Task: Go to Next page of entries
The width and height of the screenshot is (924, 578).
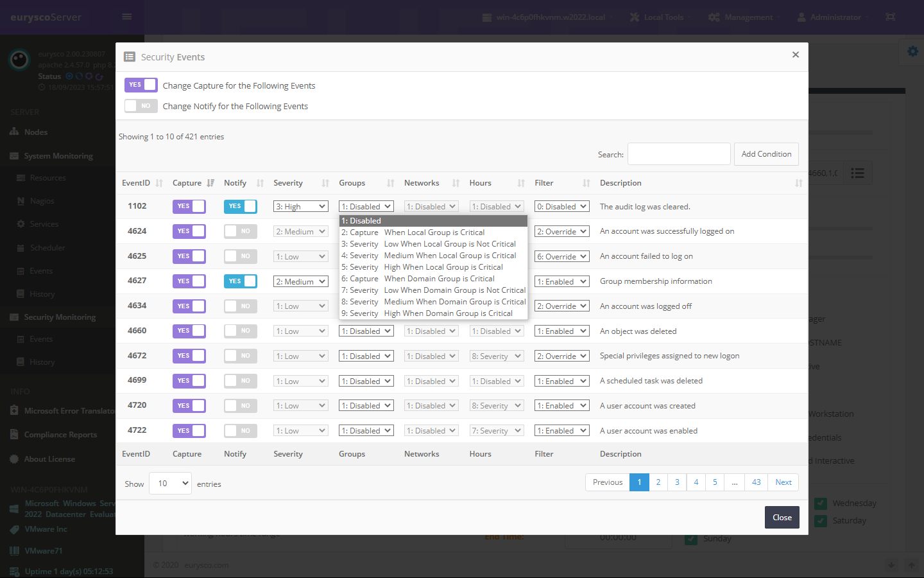Action: click(783, 482)
